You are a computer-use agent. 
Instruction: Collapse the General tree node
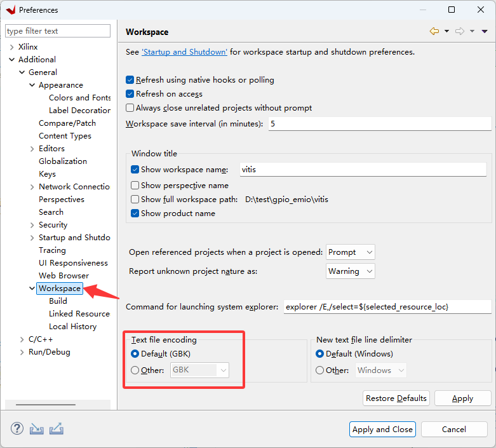click(22, 72)
